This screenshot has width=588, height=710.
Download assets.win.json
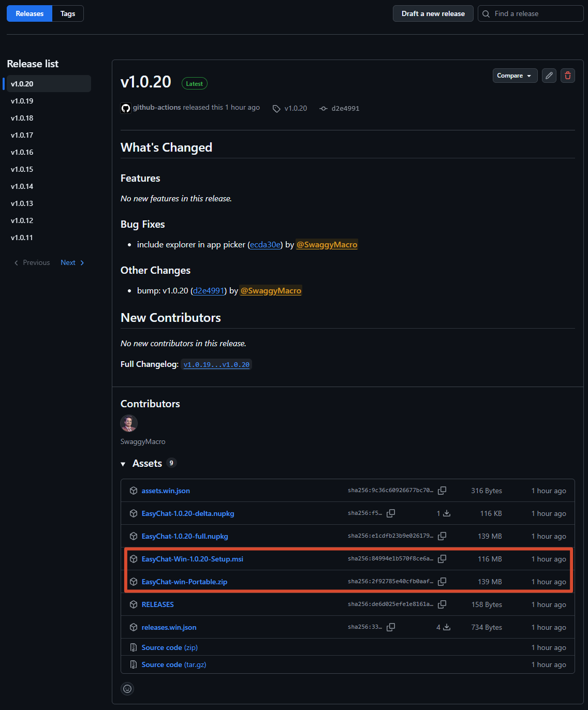point(166,491)
